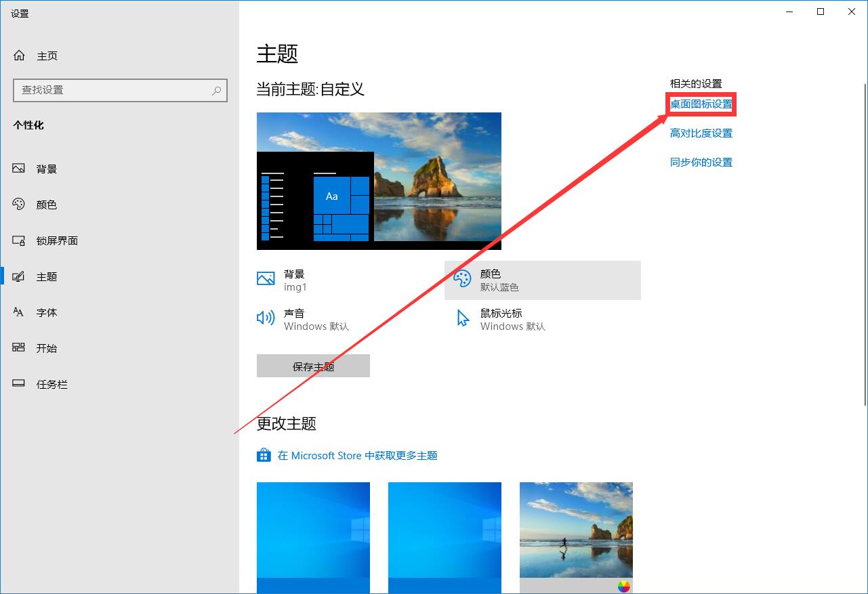
Task: Open 桌面图标设置 link
Action: [x=701, y=104]
